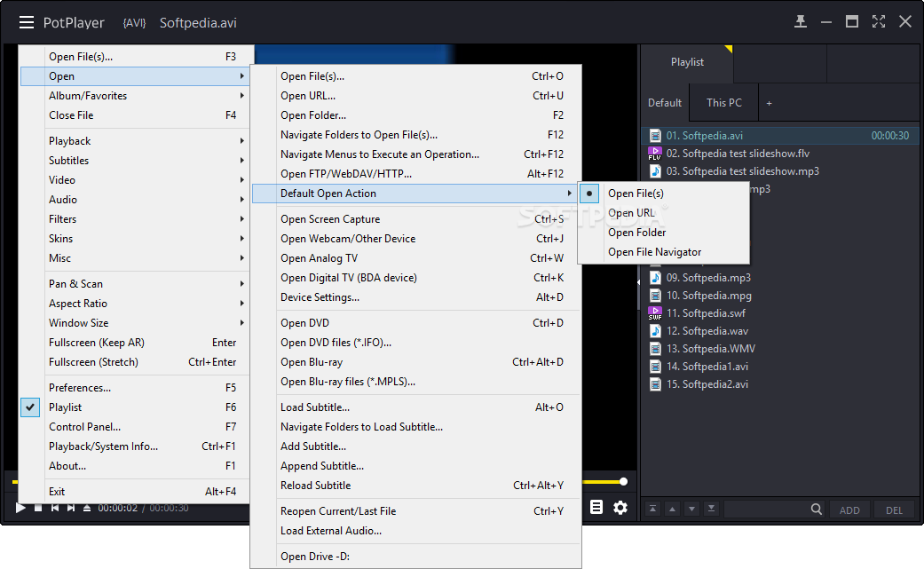Expand the Filters submenu
This screenshot has width=924, height=569.
click(135, 218)
